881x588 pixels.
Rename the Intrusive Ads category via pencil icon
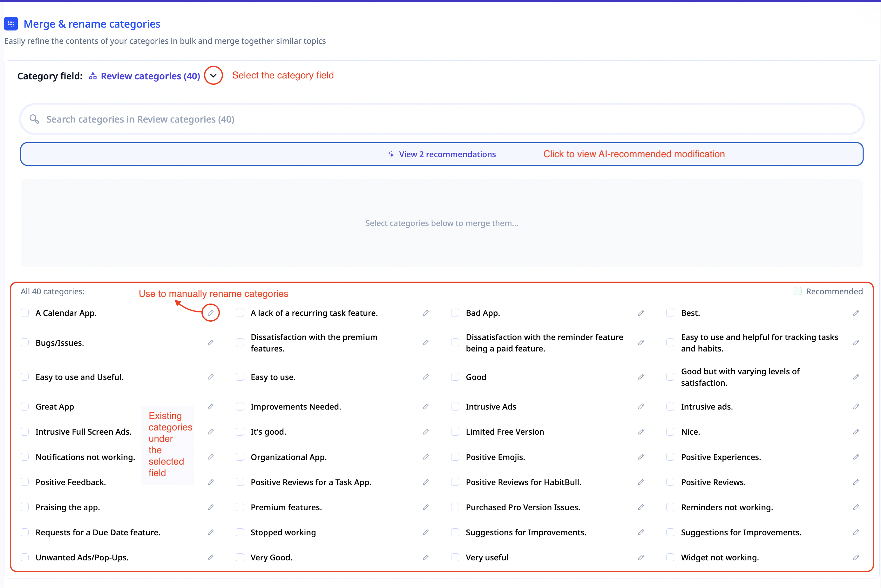click(x=641, y=406)
